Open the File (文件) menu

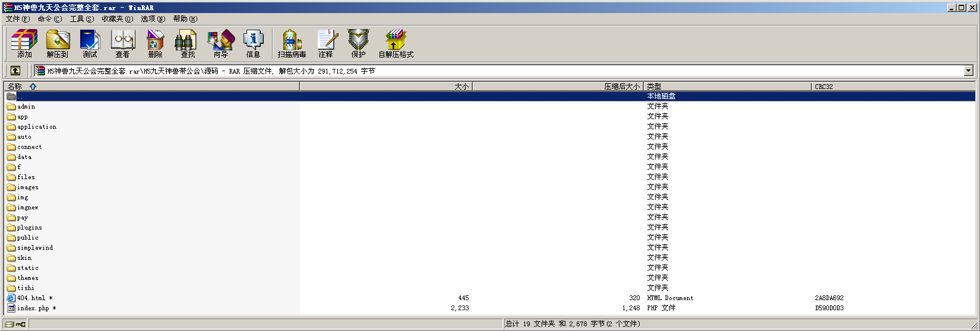click(17, 19)
